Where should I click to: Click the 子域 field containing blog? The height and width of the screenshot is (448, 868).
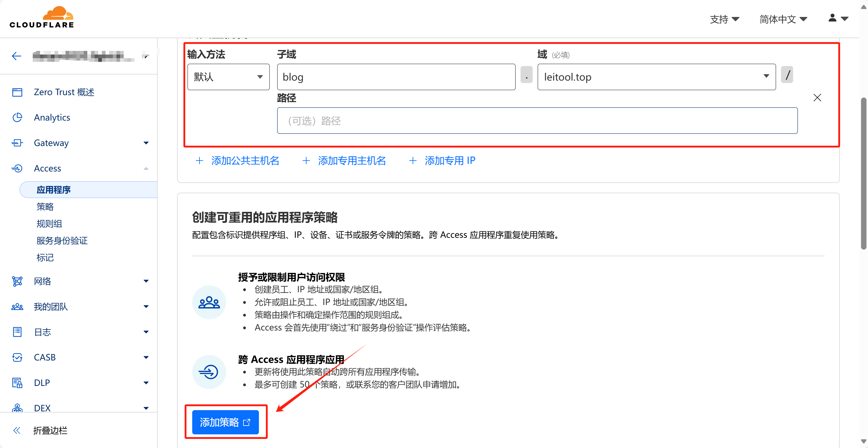396,77
